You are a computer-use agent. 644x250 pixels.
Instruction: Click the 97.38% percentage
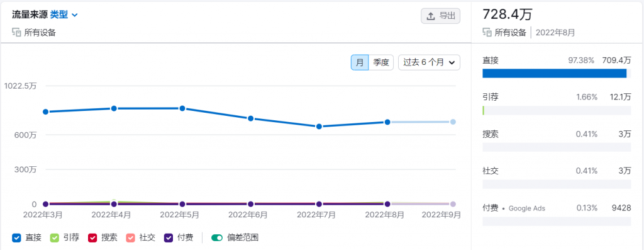tap(580, 60)
